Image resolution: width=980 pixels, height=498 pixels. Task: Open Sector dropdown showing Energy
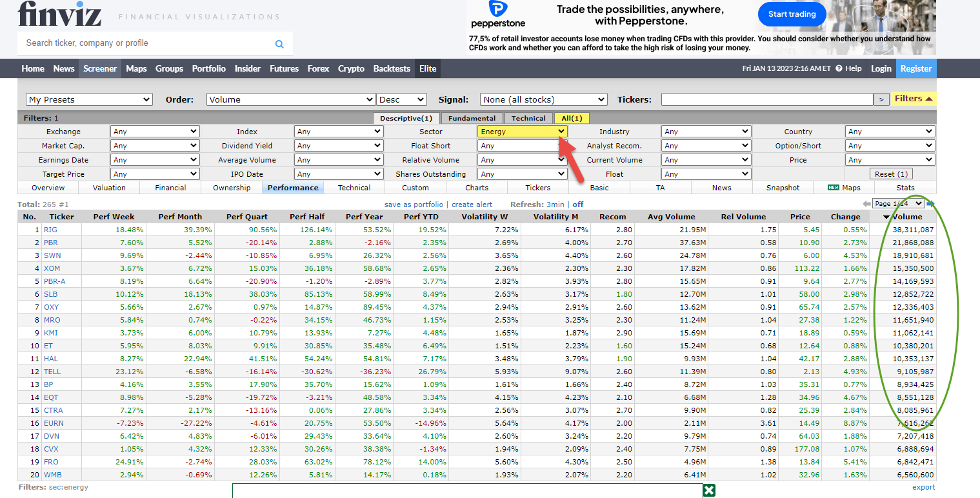(x=523, y=132)
